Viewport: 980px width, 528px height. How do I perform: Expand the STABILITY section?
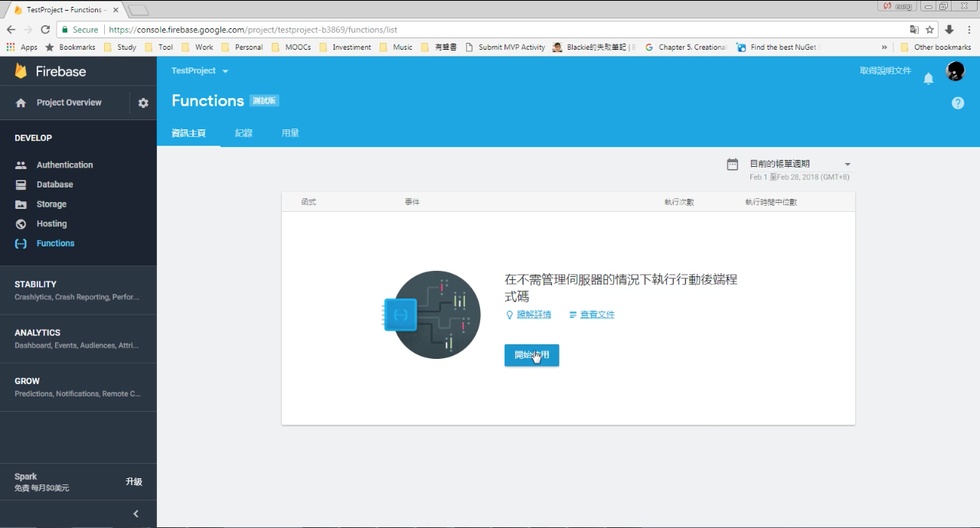click(x=78, y=290)
